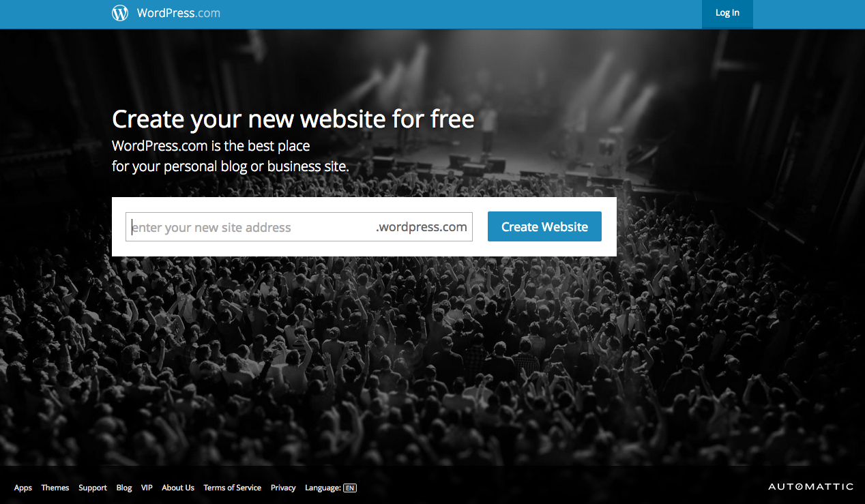
Task: Open the Log In page
Action: [727, 13]
